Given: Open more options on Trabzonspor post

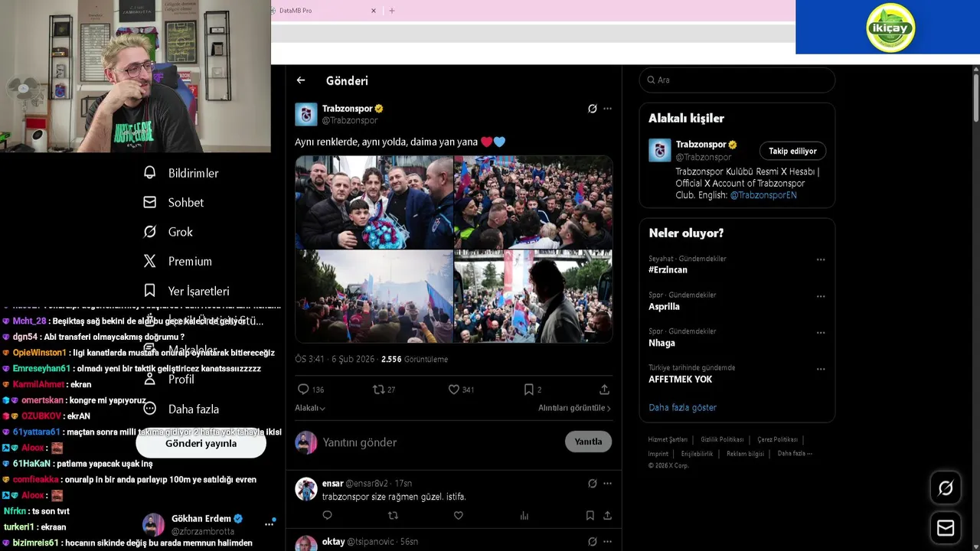Looking at the screenshot, I should pos(607,109).
